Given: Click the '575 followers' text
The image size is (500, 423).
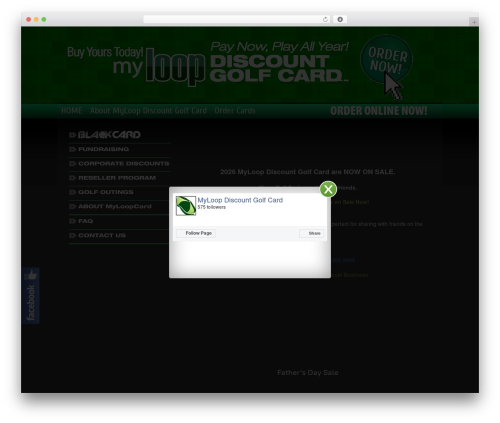Looking at the screenshot, I should click(211, 207).
